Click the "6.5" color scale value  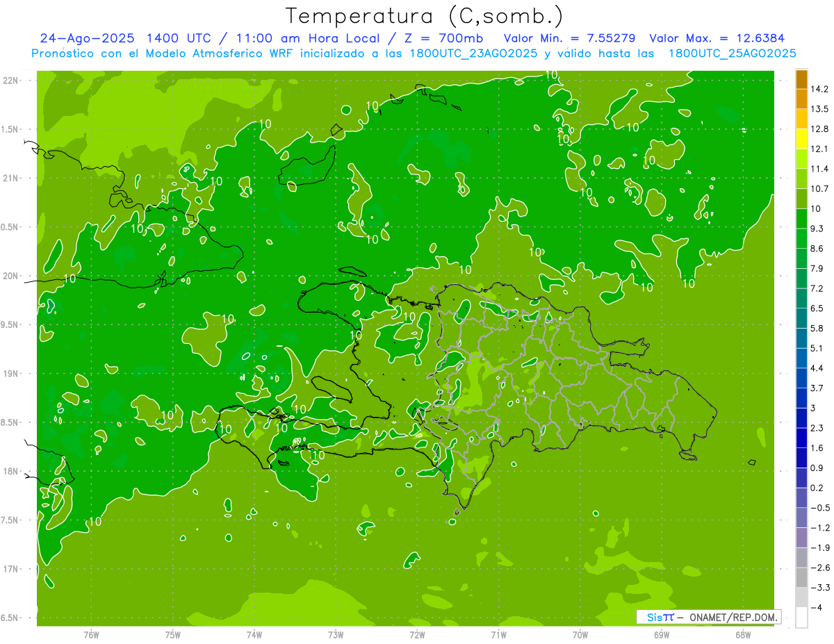[x=817, y=308]
